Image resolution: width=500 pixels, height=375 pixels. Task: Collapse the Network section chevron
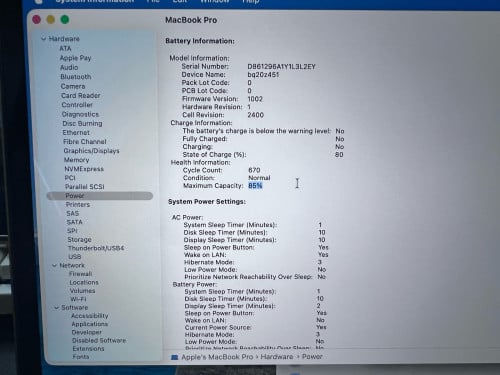click(55, 266)
